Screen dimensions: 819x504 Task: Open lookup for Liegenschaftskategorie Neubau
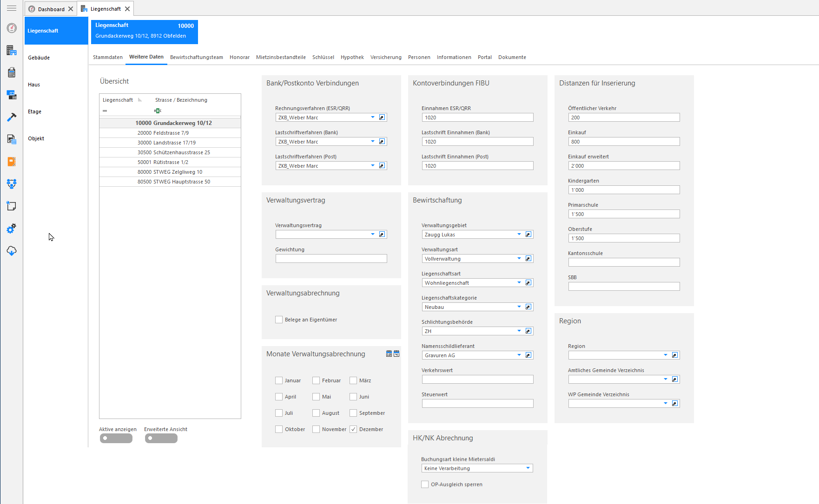(528, 307)
